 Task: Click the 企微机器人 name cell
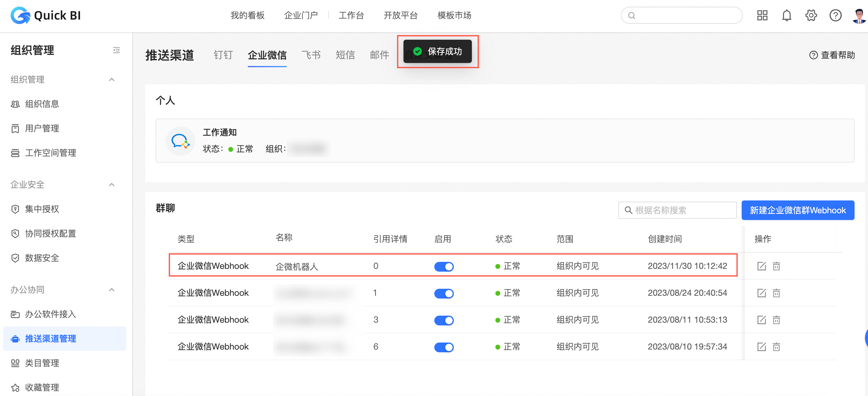pyautogui.click(x=297, y=267)
